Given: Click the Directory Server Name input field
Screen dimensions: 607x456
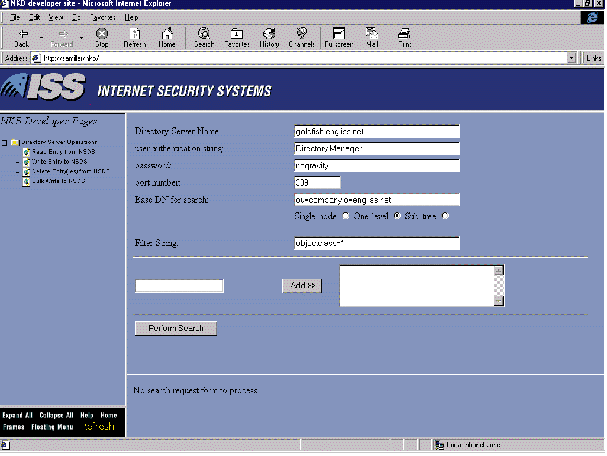Looking at the screenshot, I should 375,131.
